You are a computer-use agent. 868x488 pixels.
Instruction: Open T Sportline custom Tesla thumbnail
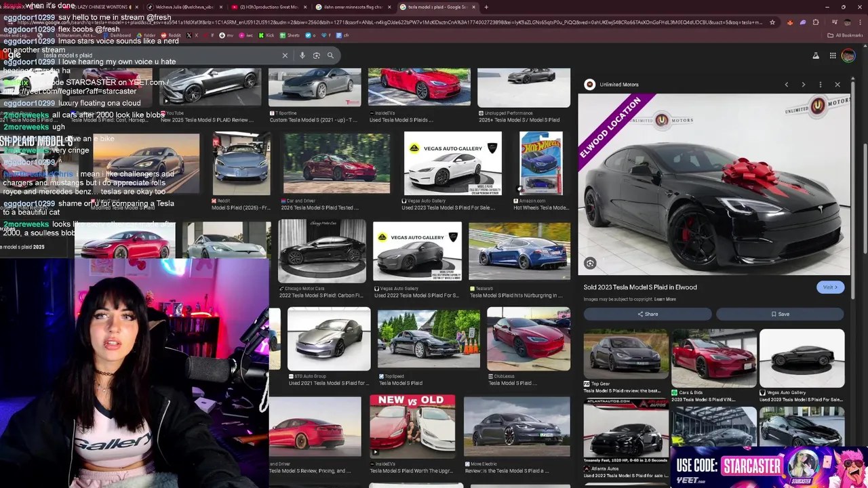tap(315, 87)
